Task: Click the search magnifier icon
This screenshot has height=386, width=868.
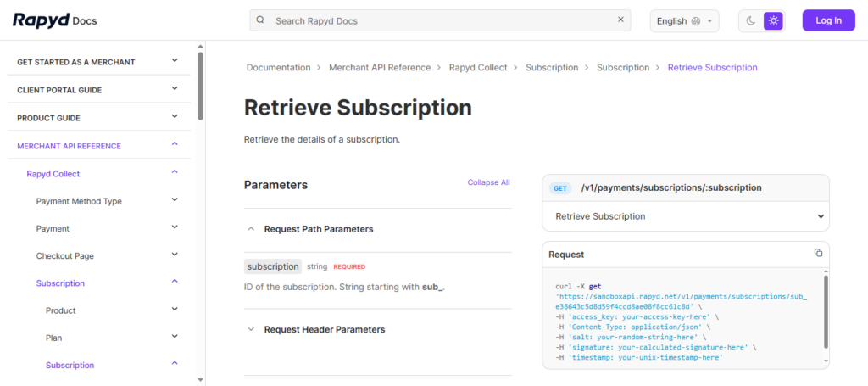Action: click(260, 20)
